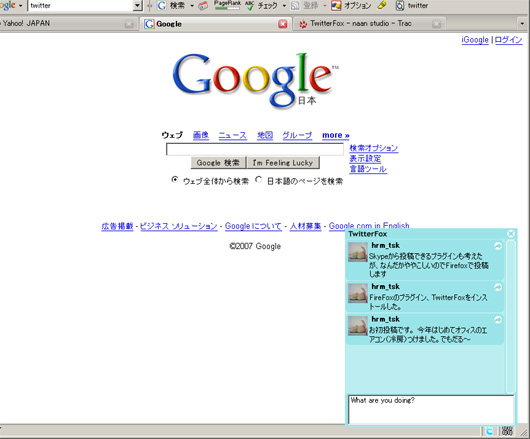Click the main Google search input box
The height and width of the screenshot is (439, 530).
255,149
